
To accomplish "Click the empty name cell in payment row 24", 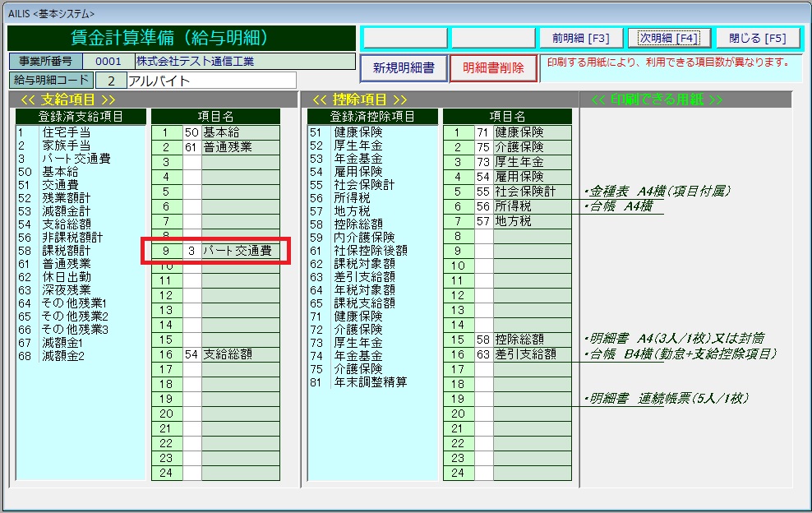I will pos(240,473).
